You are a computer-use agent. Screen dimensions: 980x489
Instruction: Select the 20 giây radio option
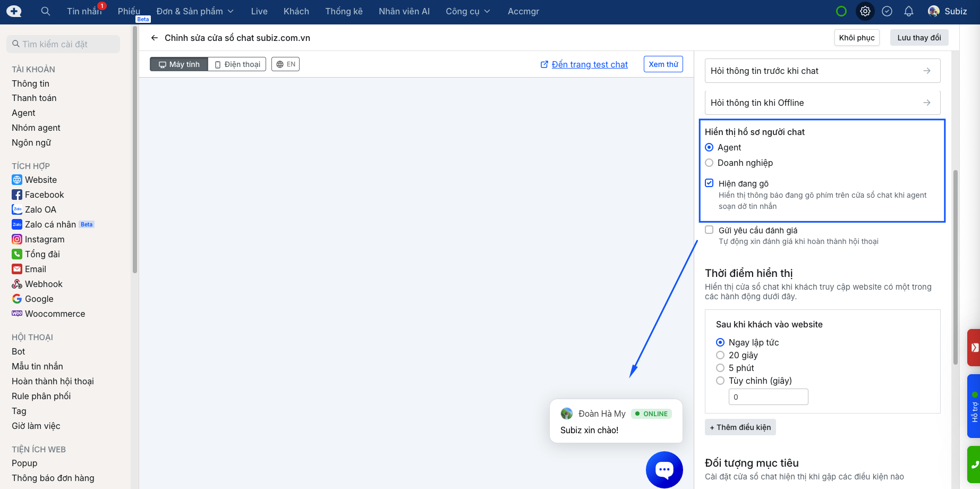720,355
